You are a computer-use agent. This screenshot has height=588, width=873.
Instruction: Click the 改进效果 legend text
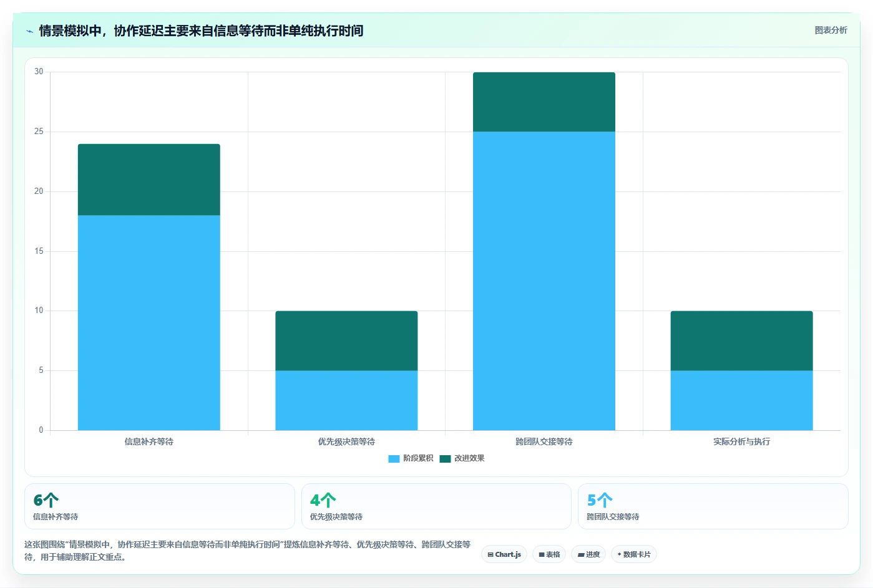point(469,458)
